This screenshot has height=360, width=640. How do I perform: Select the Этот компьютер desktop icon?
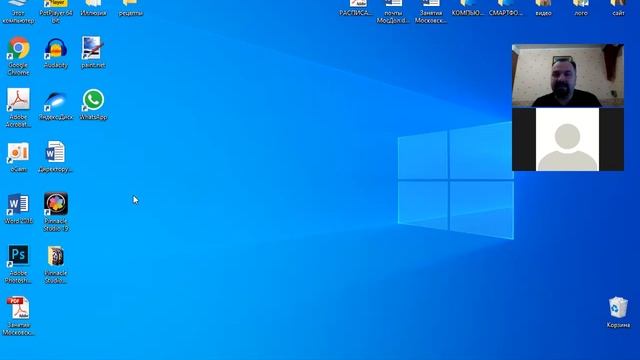18,12
